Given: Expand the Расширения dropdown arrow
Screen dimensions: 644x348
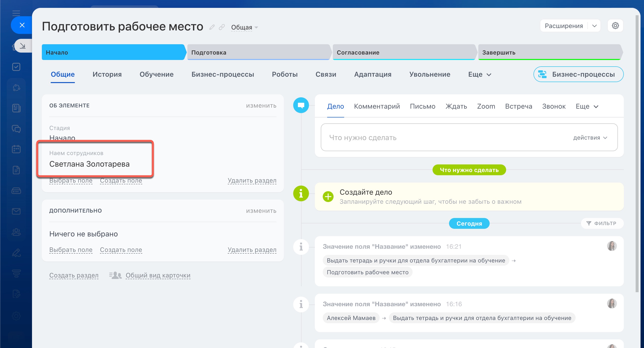Looking at the screenshot, I should click(595, 26).
